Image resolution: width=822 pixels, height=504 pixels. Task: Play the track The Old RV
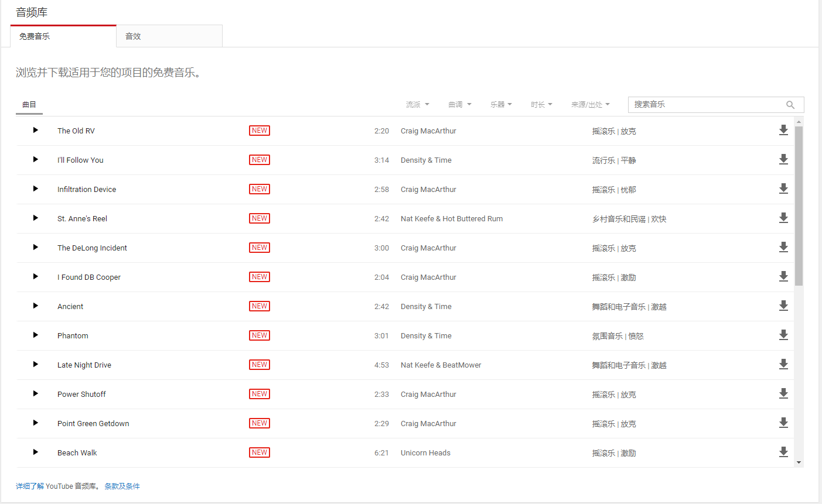point(36,130)
